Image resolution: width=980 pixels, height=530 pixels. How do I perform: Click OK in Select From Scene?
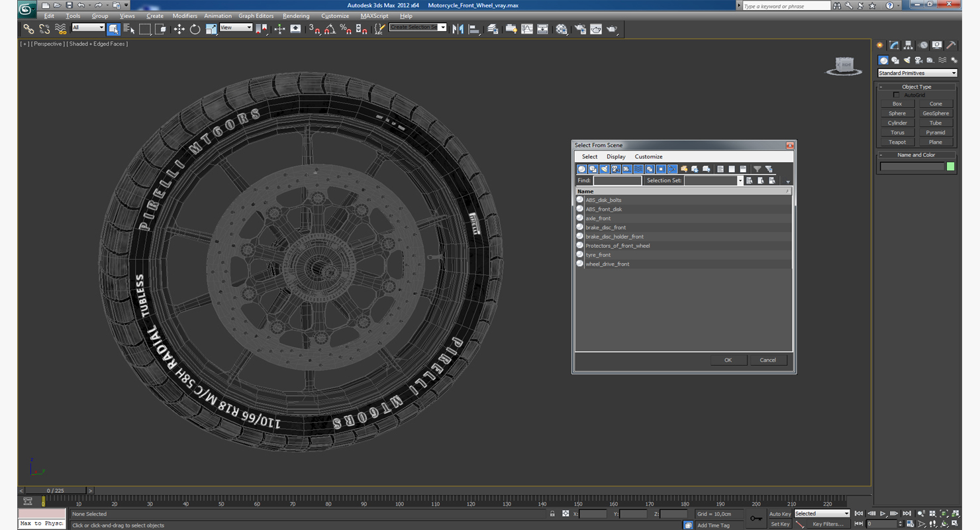(728, 360)
